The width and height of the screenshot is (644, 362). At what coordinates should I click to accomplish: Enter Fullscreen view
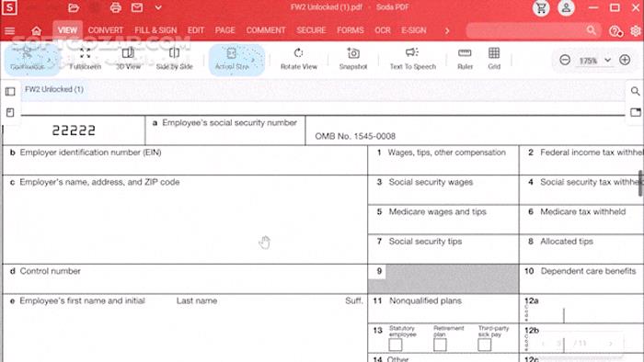[x=85, y=59]
